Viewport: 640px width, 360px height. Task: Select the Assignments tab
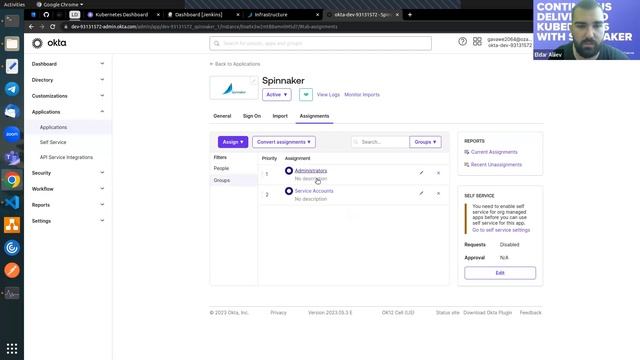pos(314,116)
